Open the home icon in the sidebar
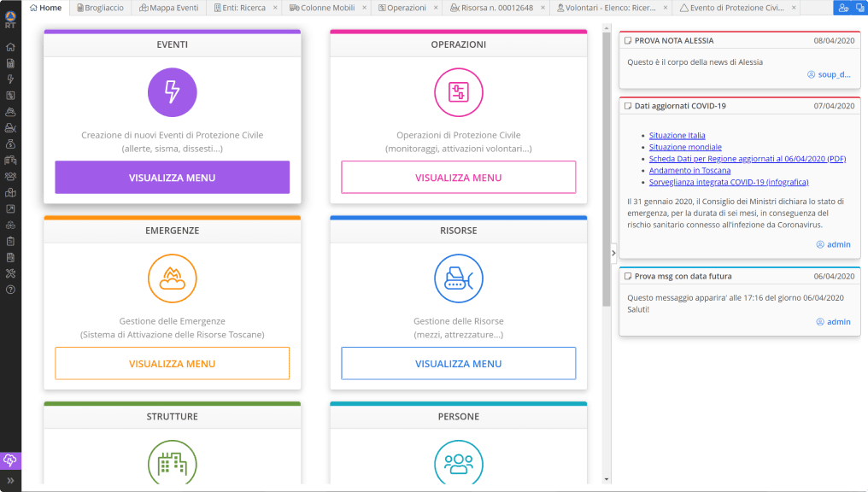The height and width of the screenshot is (492, 868). 10,47
